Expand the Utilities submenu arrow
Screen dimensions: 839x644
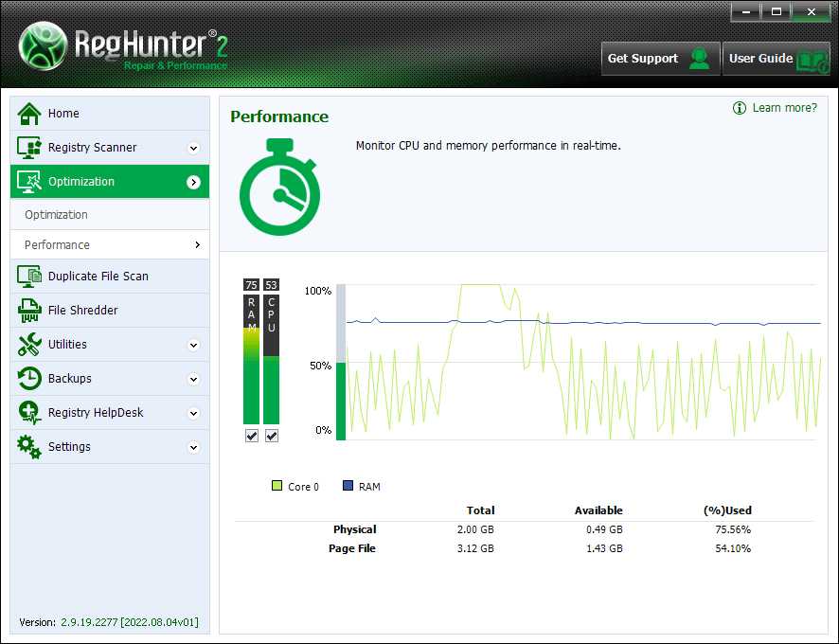(x=193, y=345)
